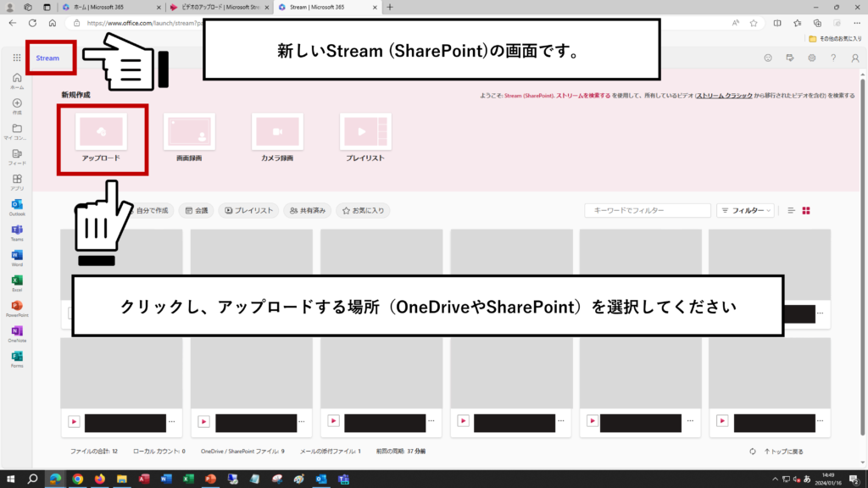868x488 pixels.
Task: Open the taskbar notification center
Action: click(854, 480)
